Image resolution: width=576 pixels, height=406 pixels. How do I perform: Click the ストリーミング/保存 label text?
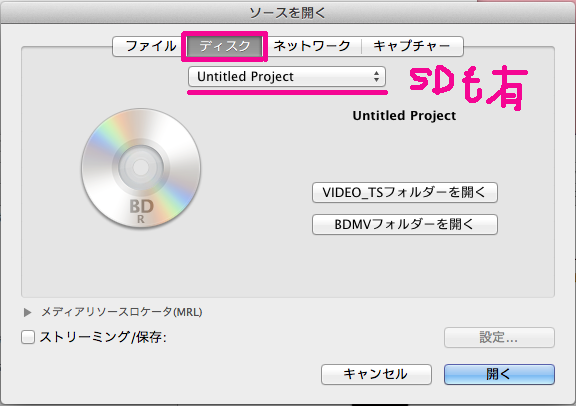103,337
